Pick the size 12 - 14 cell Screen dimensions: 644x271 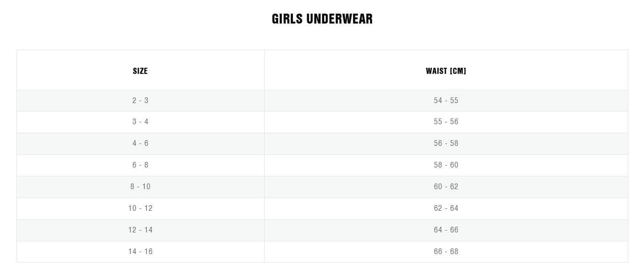[x=140, y=230]
